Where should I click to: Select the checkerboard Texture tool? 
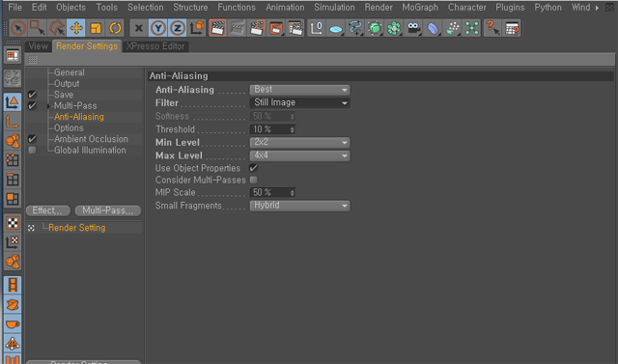tap(13, 223)
